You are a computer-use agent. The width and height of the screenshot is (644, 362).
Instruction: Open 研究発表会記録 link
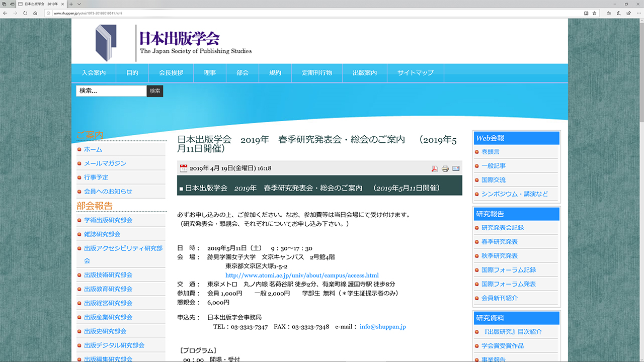[503, 228]
